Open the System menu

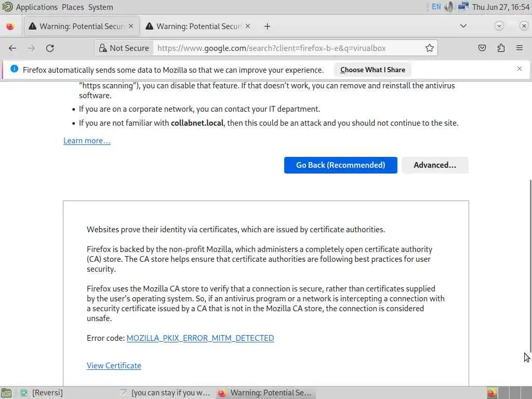point(100,7)
